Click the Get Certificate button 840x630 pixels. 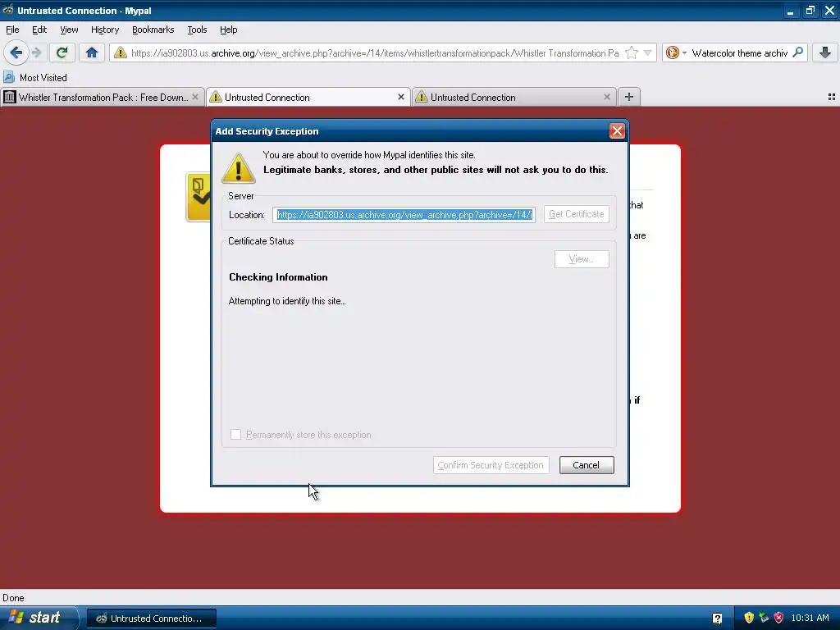tap(577, 214)
